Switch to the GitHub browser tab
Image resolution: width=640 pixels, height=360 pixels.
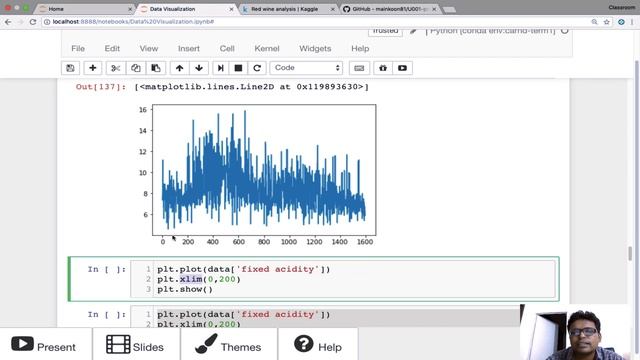click(389, 9)
